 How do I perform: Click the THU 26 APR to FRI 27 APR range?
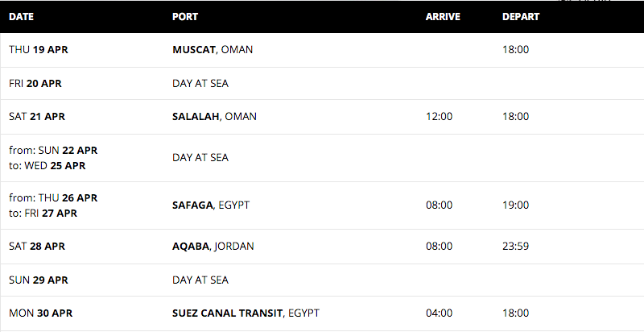coord(53,205)
